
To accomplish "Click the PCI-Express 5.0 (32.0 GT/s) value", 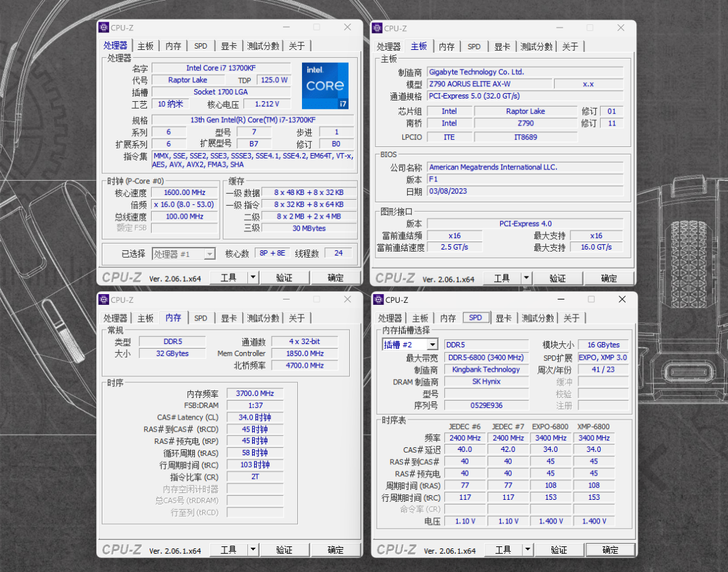I will (x=525, y=96).
